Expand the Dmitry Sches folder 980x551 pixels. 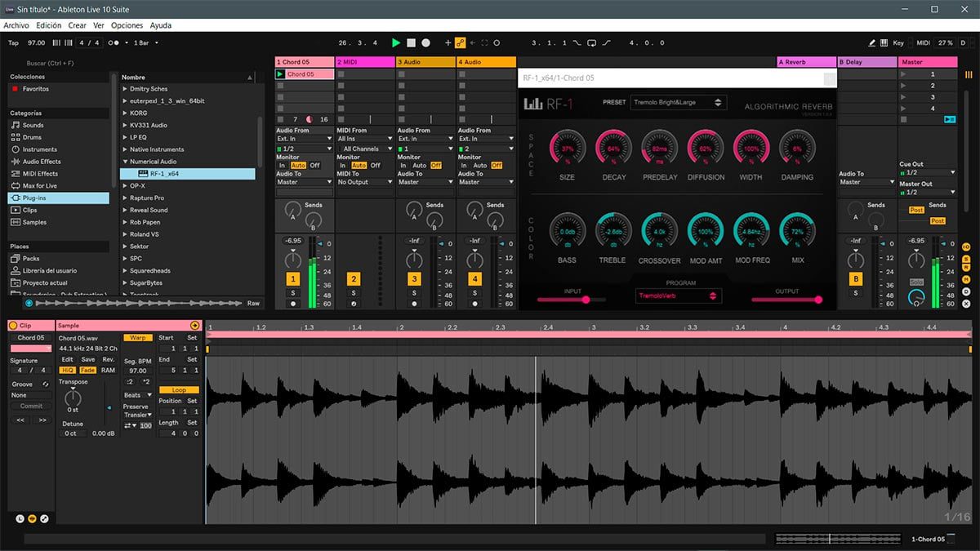[125, 89]
